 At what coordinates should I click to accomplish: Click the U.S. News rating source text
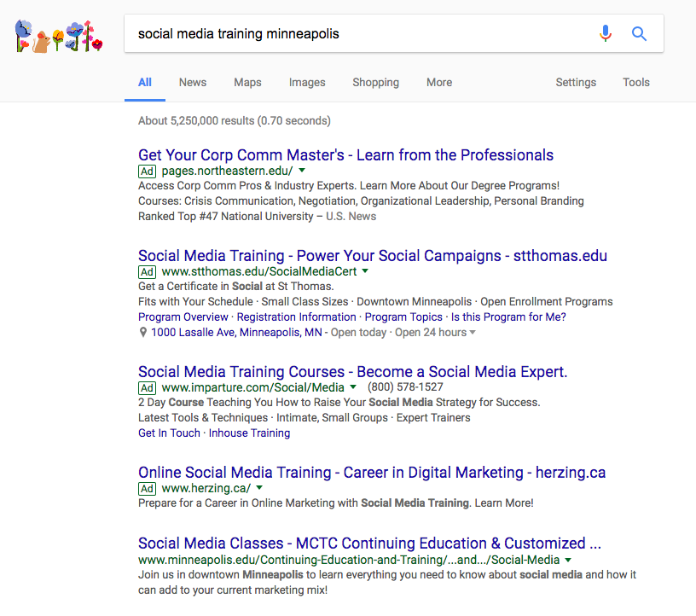pyautogui.click(x=351, y=217)
